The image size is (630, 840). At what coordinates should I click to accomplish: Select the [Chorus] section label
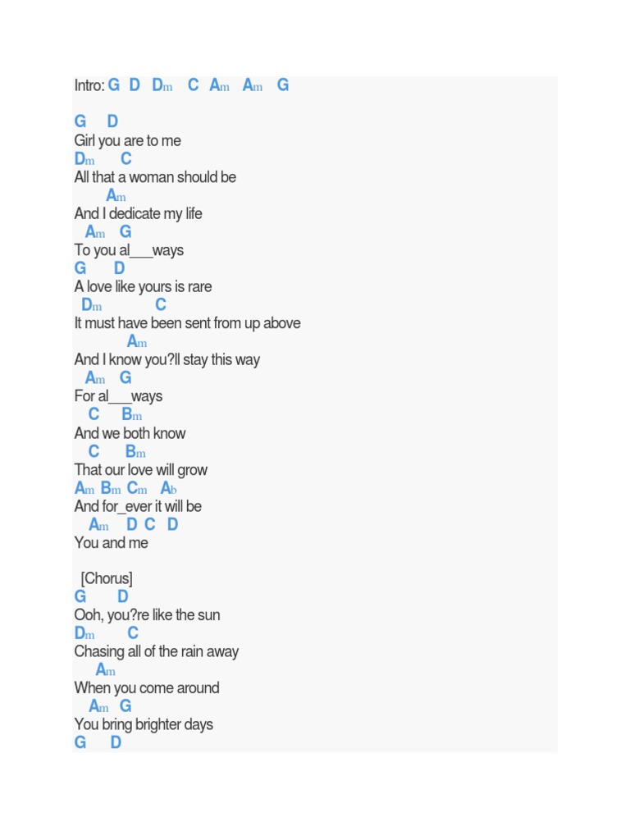[107, 579]
